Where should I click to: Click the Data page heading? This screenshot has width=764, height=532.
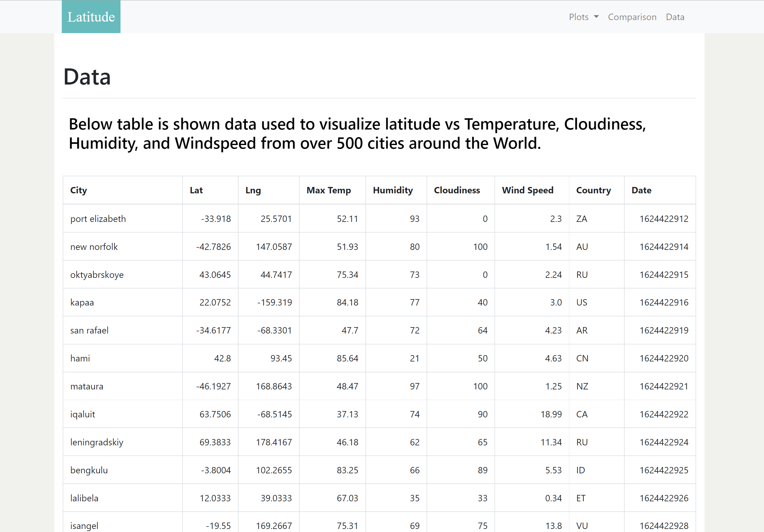coord(87,77)
